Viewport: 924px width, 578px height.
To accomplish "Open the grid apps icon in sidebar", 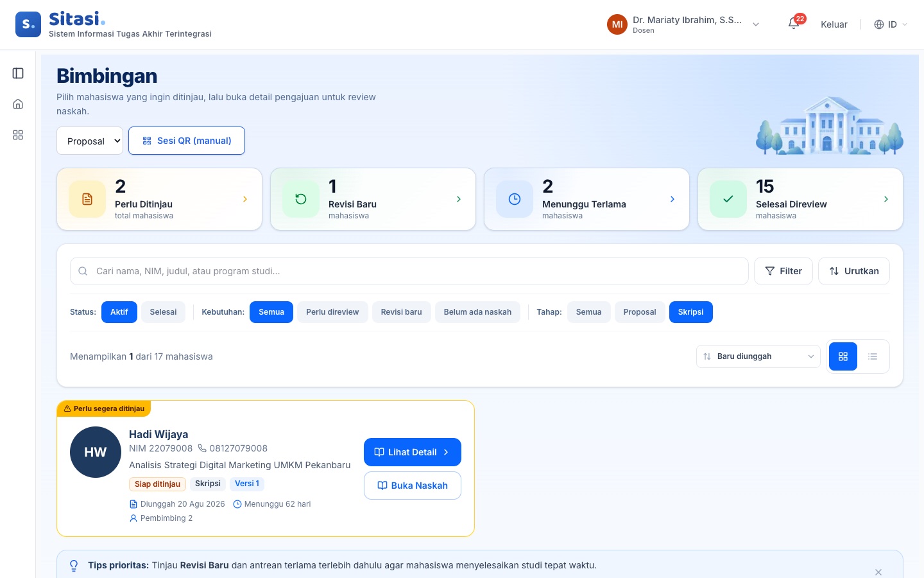I will (18, 135).
